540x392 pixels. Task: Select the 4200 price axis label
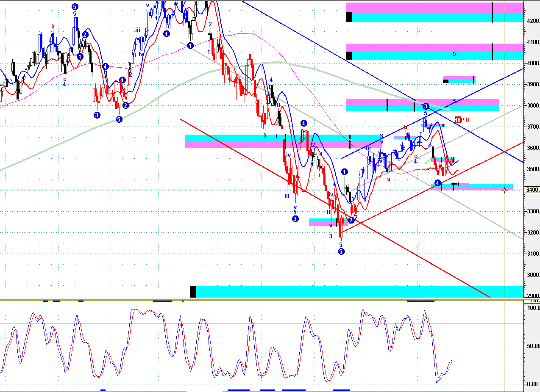click(x=533, y=21)
